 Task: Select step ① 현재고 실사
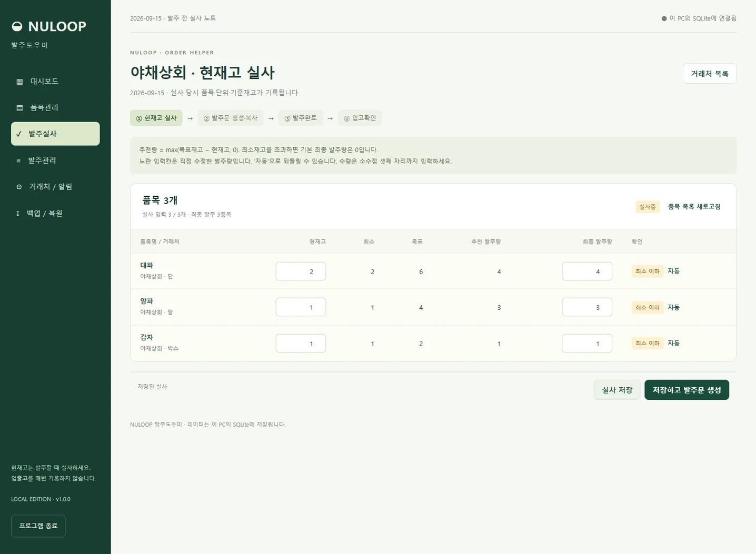tap(156, 118)
